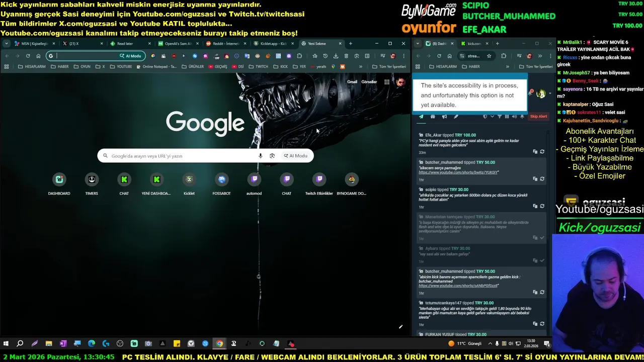Open the Google apps grid
The image size is (644, 362).
[387, 82]
